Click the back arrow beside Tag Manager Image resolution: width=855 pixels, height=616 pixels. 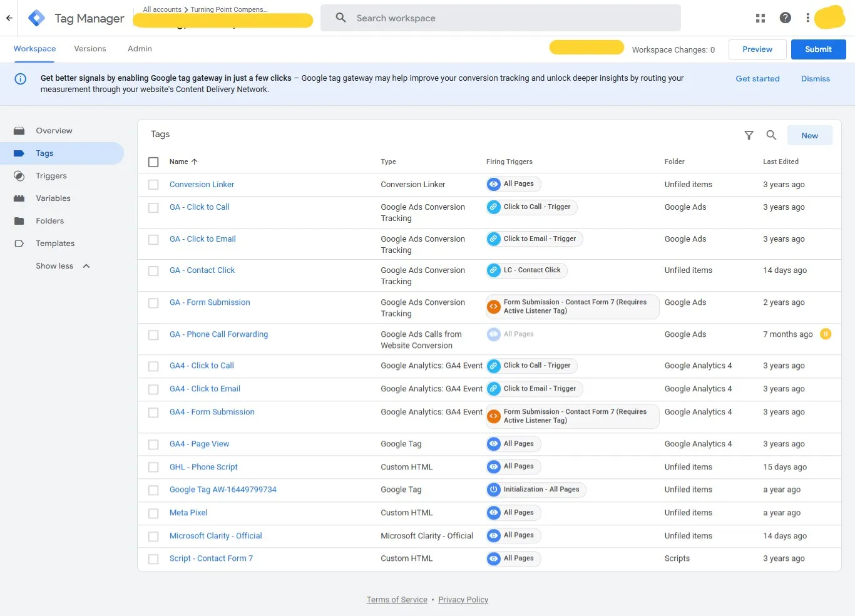tap(9, 18)
